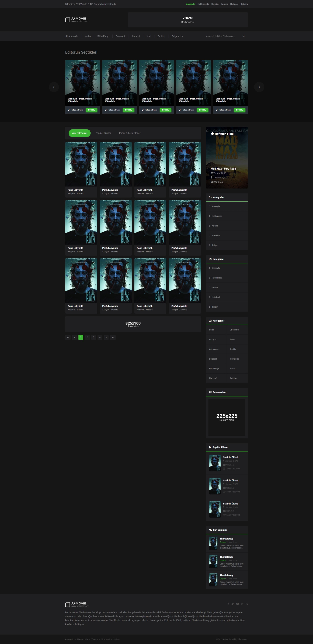Click the flag icon beside the Reklam alanı heading

(210, 392)
